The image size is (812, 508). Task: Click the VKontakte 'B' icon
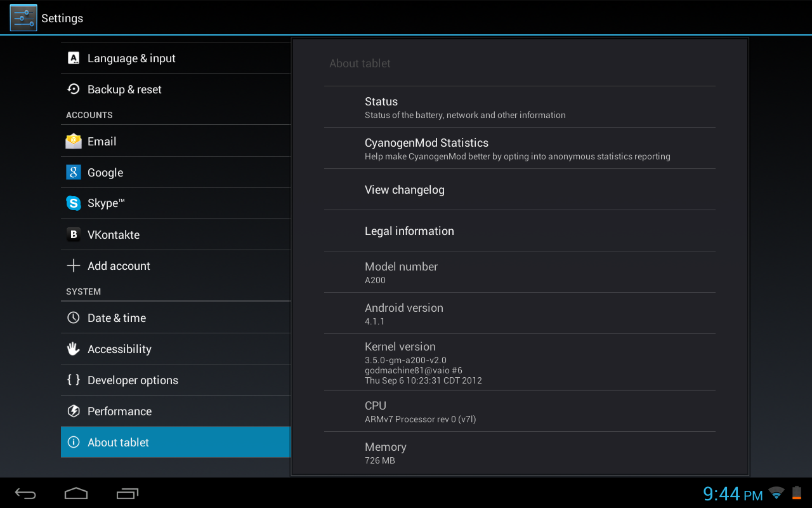(x=74, y=234)
